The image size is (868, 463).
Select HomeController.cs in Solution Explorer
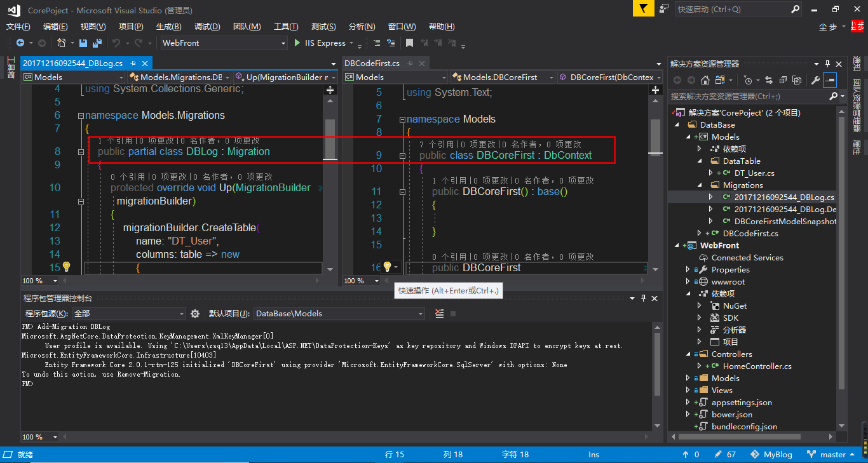pos(757,366)
